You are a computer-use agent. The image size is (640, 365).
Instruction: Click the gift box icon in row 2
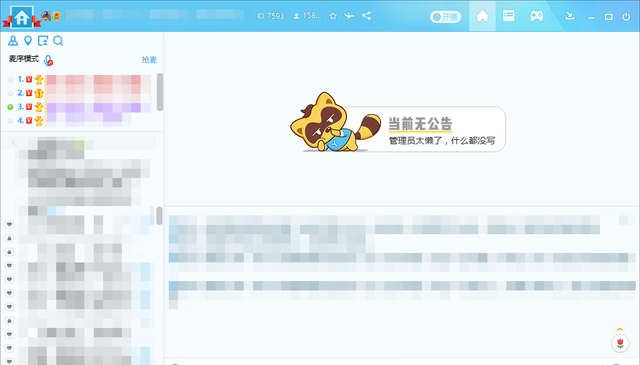pyautogui.click(x=39, y=93)
